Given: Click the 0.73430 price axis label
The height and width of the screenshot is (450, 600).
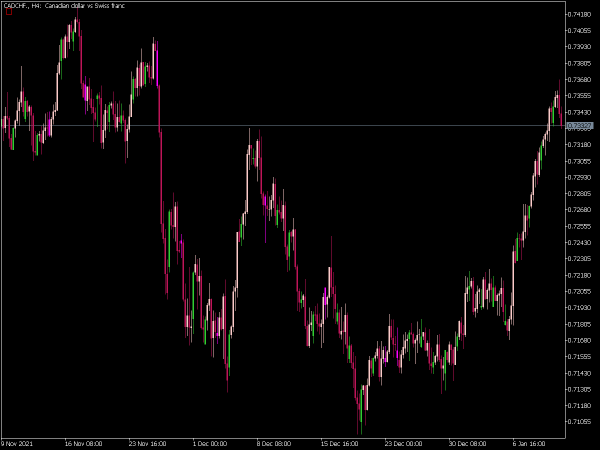Looking at the screenshot, I should click(x=579, y=112).
